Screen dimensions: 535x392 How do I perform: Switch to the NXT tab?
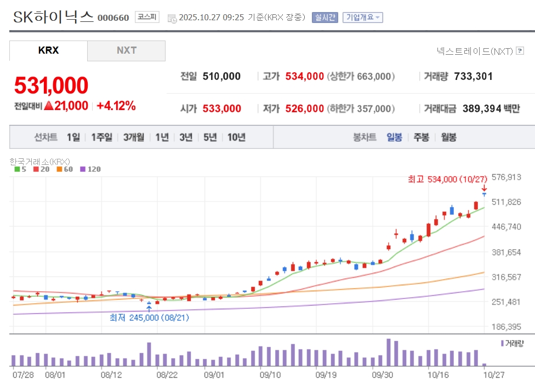[x=126, y=50]
